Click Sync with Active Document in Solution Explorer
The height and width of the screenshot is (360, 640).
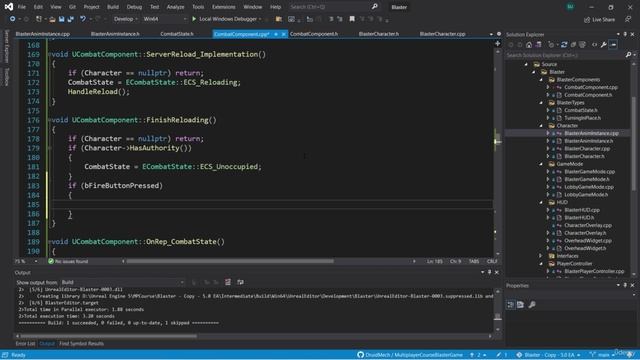click(x=564, y=44)
